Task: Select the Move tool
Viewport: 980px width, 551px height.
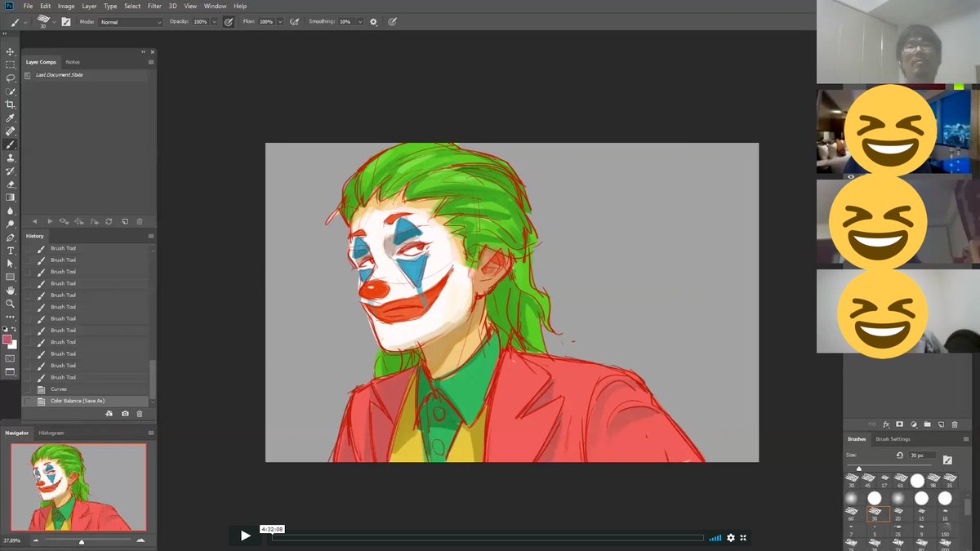Action: click(10, 51)
